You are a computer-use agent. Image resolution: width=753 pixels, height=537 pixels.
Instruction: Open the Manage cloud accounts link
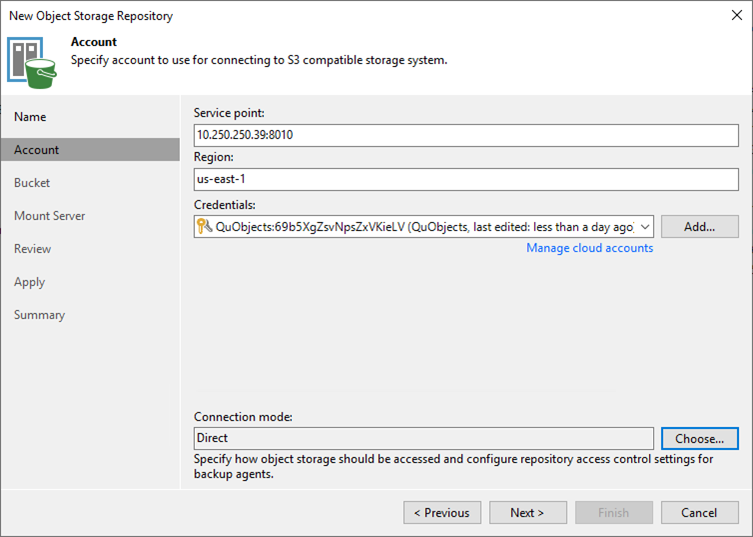click(x=589, y=248)
